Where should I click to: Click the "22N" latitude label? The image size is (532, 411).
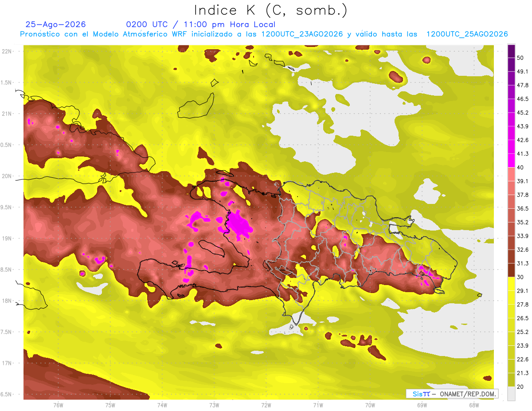7,51
